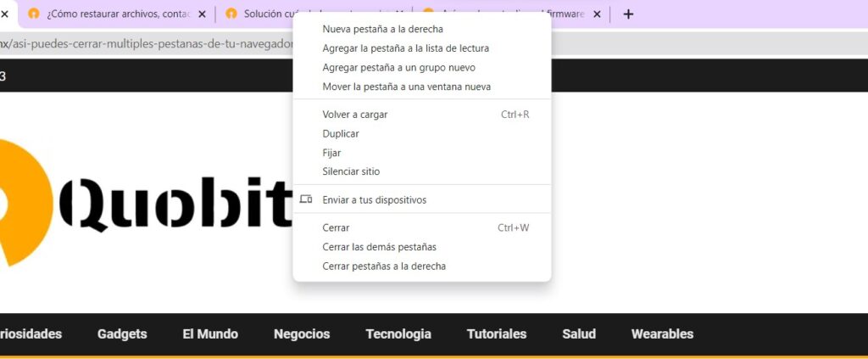Open the El Mundo section

[210, 334]
